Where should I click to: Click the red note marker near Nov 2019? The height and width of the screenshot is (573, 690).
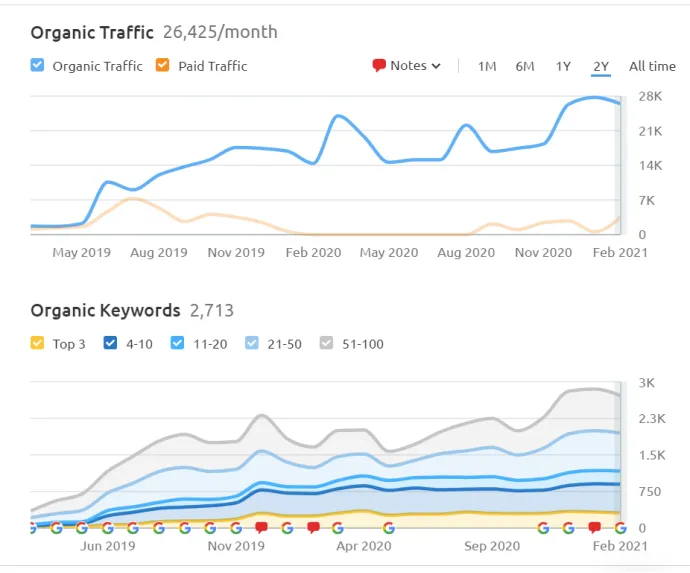point(261,527)
